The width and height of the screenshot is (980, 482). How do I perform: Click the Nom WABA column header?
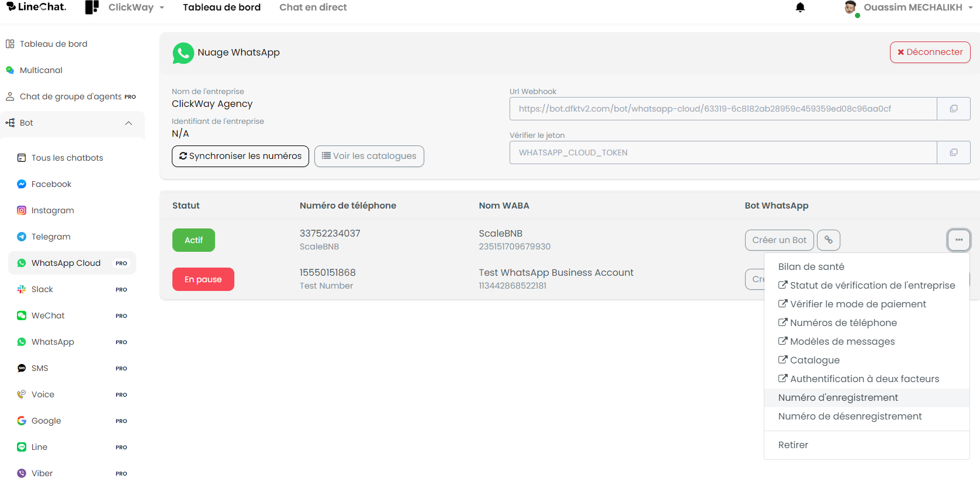[x=504, y=206]
